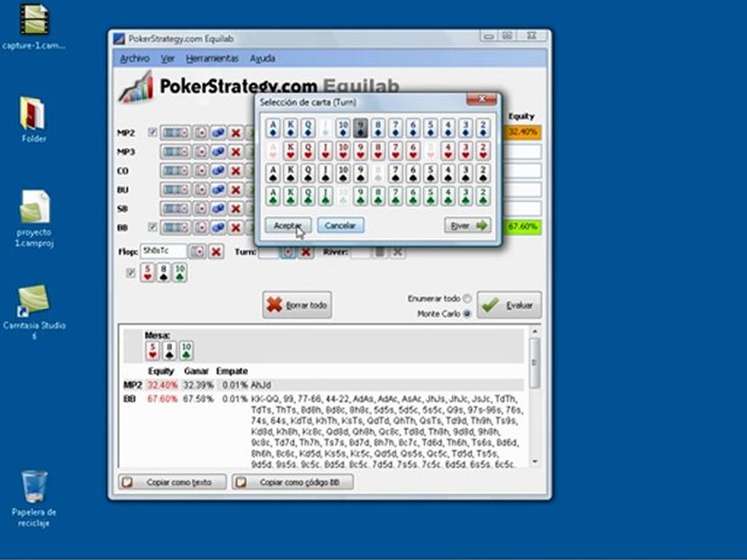Go to River card selection

(468, 226)
